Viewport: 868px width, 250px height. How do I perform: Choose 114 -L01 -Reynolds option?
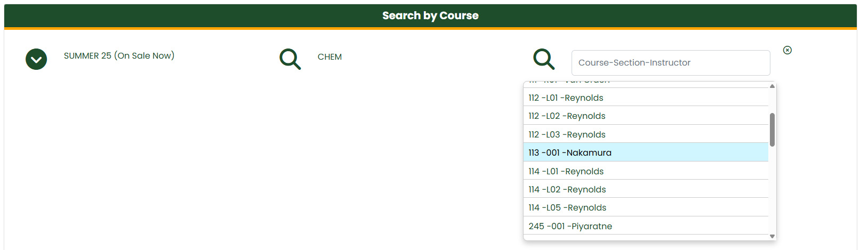pos(646,171)
